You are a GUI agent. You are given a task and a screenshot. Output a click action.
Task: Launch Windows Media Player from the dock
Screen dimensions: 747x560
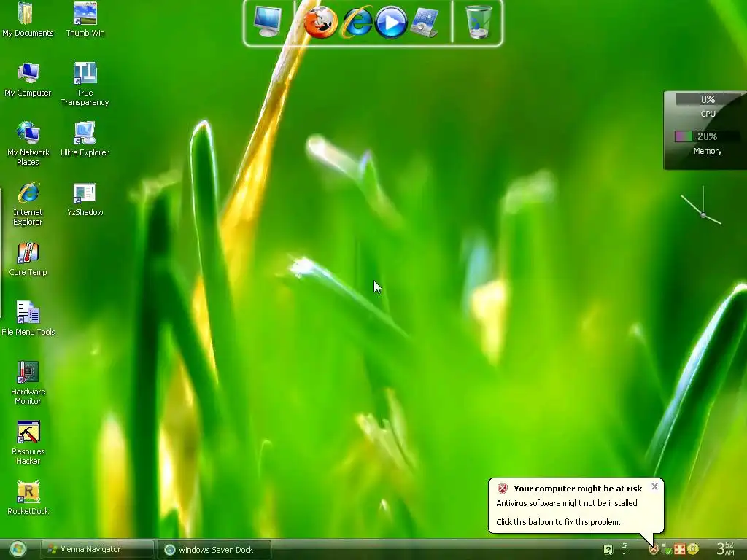pos(391,22)
